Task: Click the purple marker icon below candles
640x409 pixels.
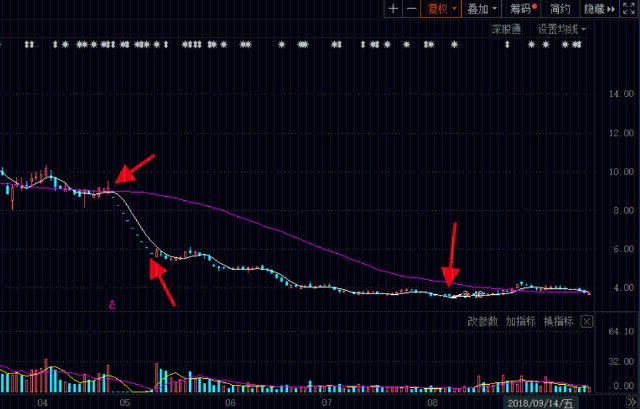Action: 112,305
